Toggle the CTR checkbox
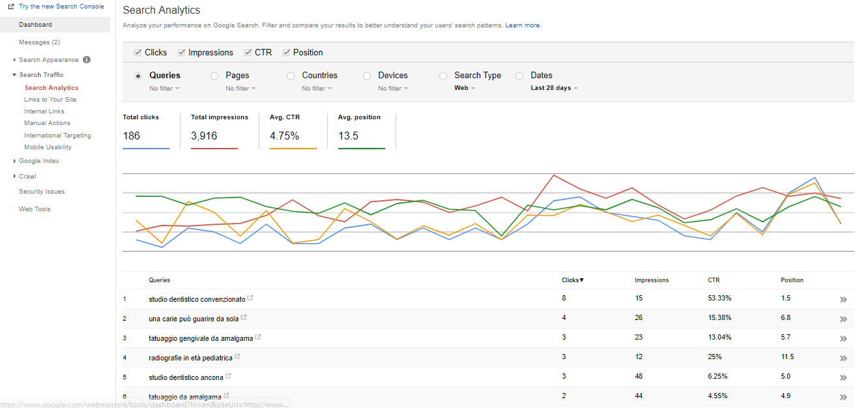 (x=248, y=53)
